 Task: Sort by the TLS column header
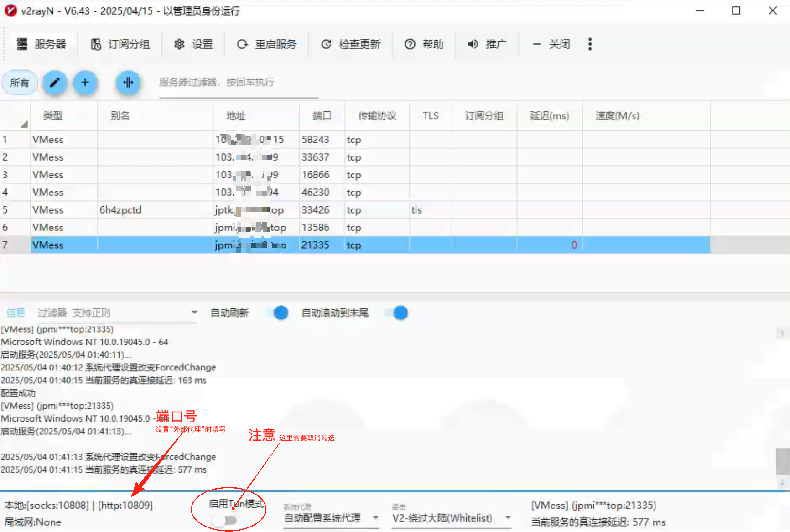tap(431, 116)
